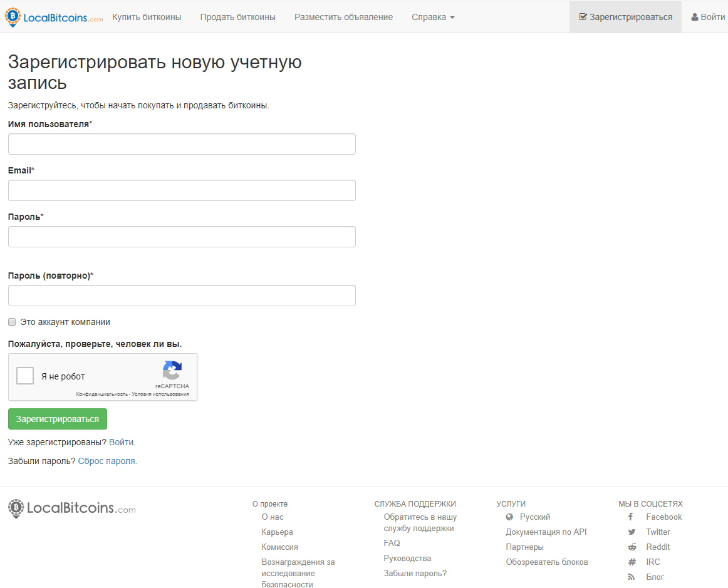
Task: Check the 'Я не робот' captcha box
Action: [x=25, y=376]
